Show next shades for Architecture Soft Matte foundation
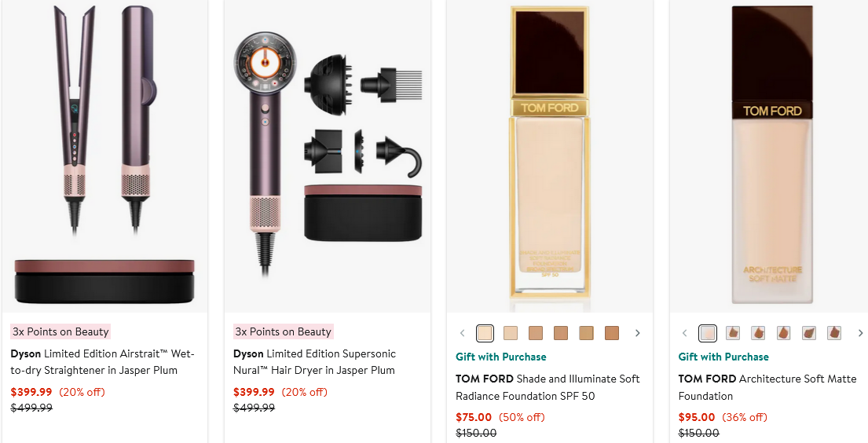868x443 pixels. pyautogui.click(x=860, y=333)
